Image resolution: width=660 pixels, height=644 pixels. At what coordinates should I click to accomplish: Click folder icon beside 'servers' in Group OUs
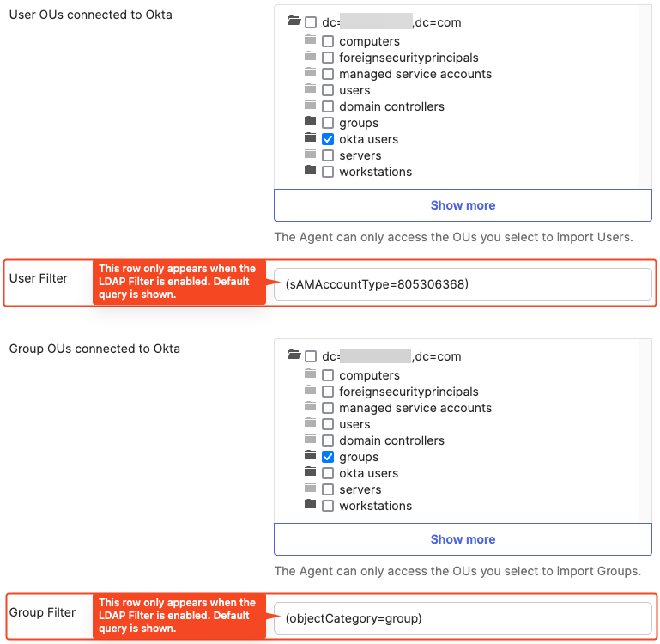pos(310,489)
